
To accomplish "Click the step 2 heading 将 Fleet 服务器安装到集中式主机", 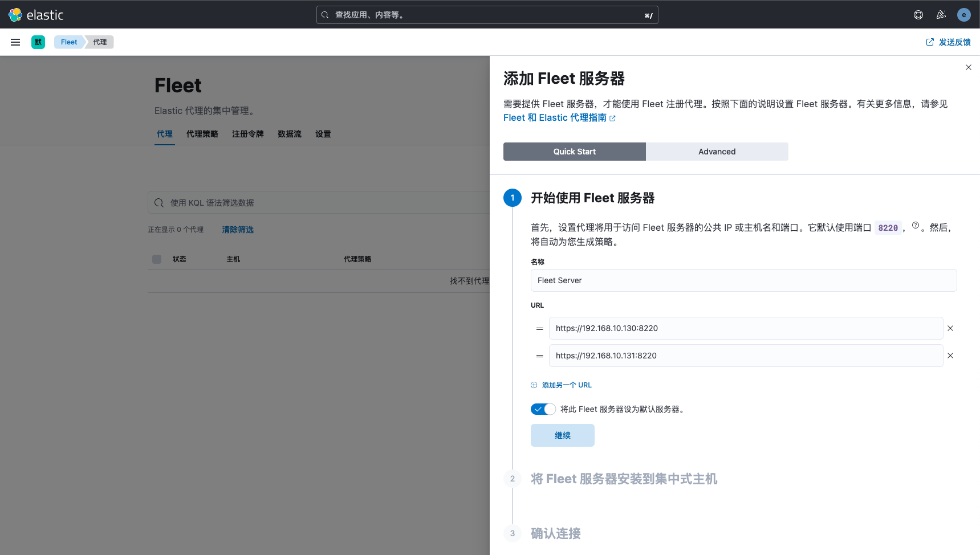I will click(624, 479).
